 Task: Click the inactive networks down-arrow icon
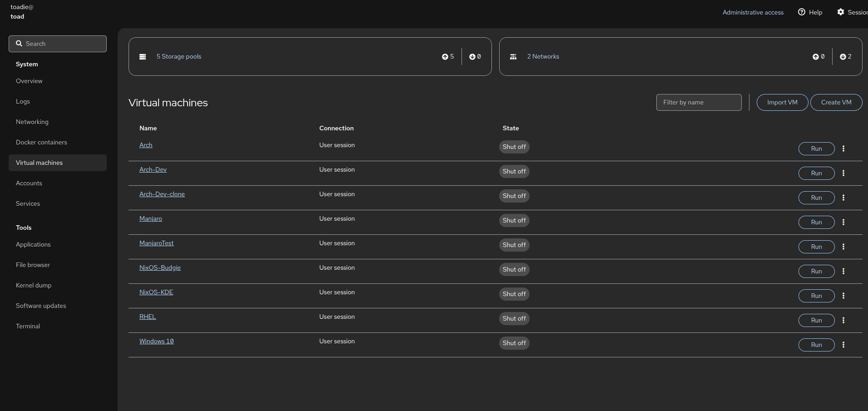point(843,57)
